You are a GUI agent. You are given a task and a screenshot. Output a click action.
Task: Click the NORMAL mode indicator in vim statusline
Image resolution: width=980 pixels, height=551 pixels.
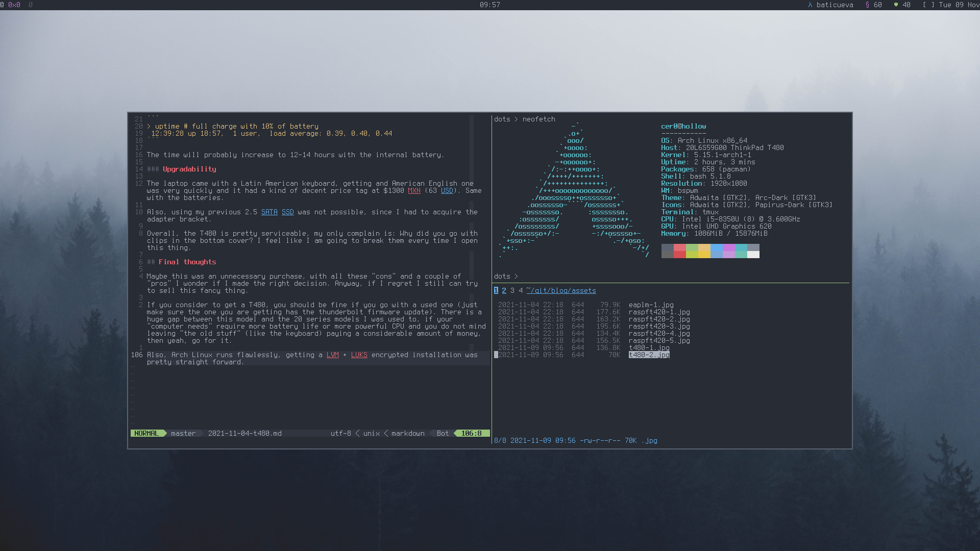tap(146, 433)
